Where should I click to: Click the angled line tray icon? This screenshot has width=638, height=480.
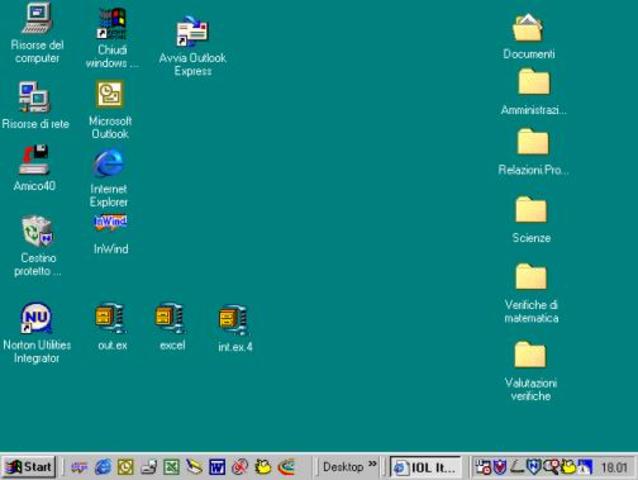(517, 467)
